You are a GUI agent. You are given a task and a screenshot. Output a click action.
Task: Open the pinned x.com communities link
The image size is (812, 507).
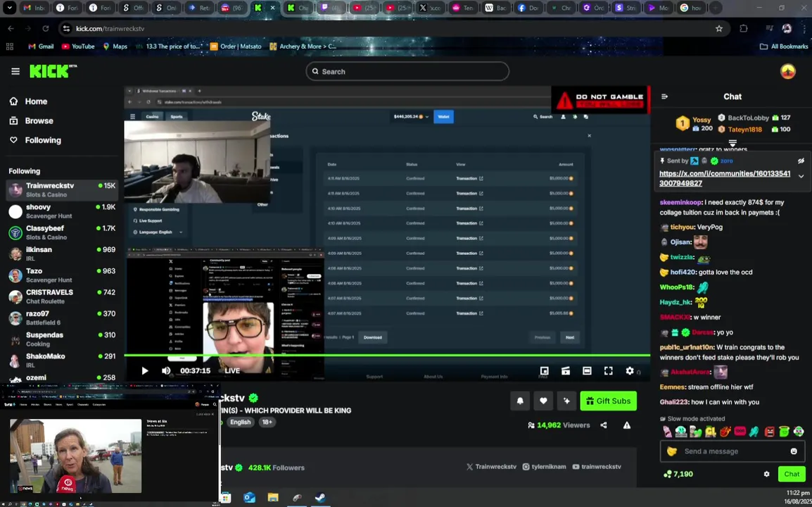point(725,178)
